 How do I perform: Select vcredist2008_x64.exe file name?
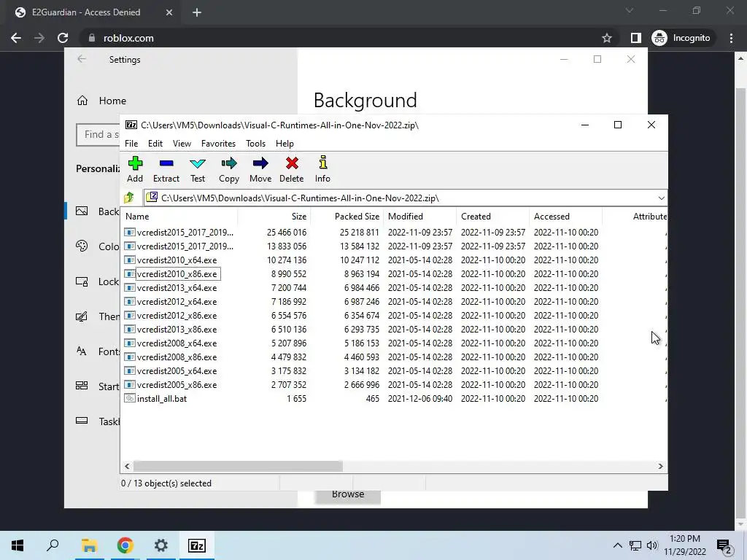pos(177,343)
